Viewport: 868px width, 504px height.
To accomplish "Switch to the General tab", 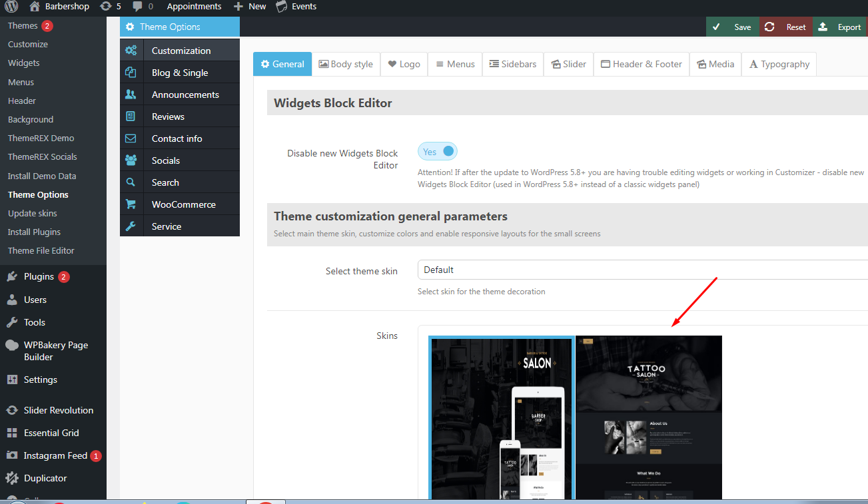I will [x=282, y=64].
